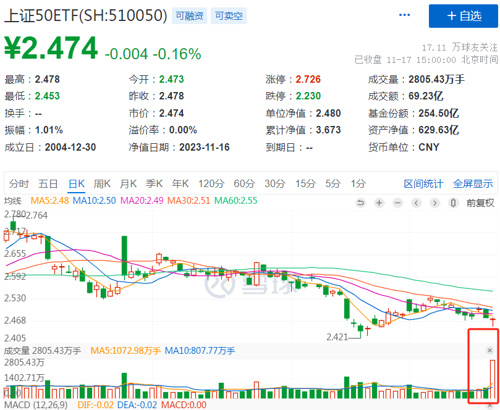Viewport: 500px width, 410px height.
Task: Open the 区间统计 range statistics link
Action: pyautogui.click(x=423, y=184)
